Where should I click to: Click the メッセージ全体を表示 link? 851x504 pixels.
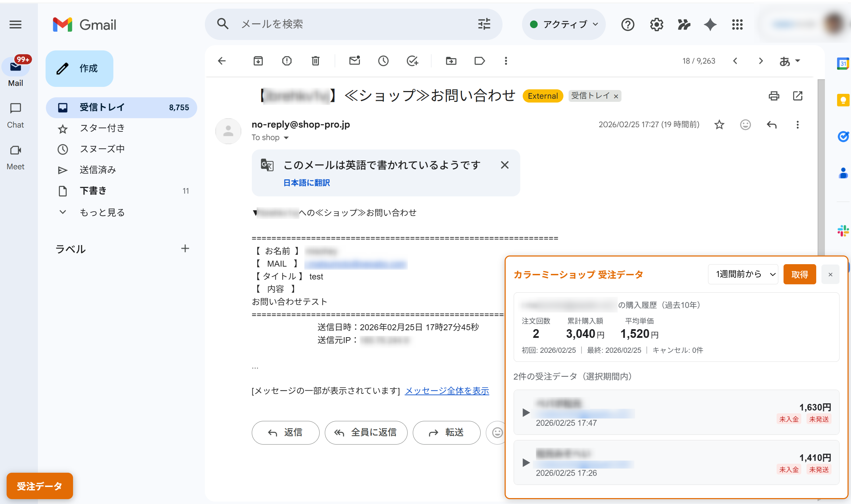(x=447, y=391)
